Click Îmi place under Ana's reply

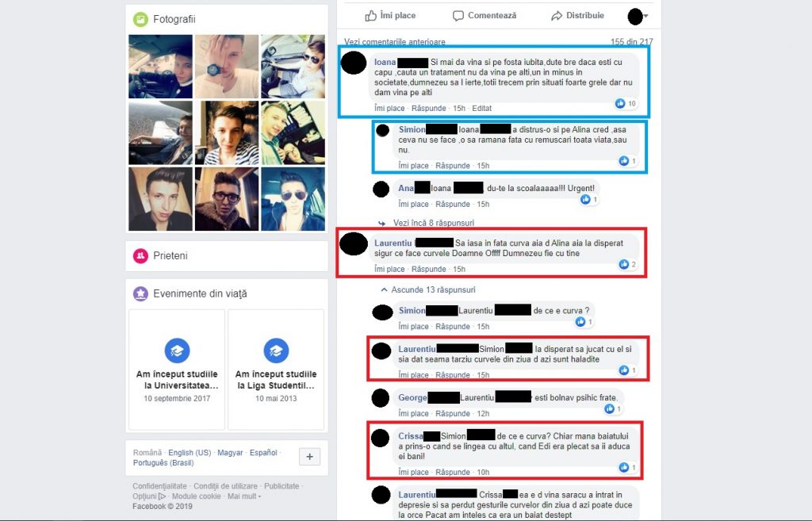413,204
